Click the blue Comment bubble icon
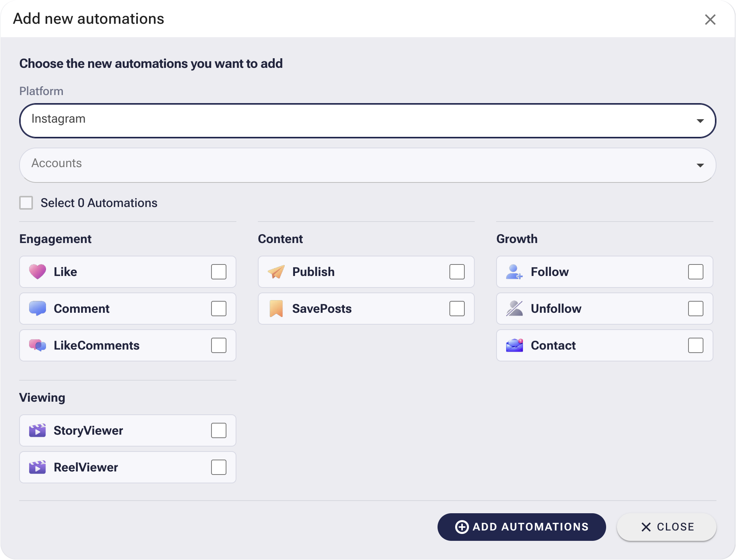The width and height of the screenshot is (736, 560). [38, 309]
